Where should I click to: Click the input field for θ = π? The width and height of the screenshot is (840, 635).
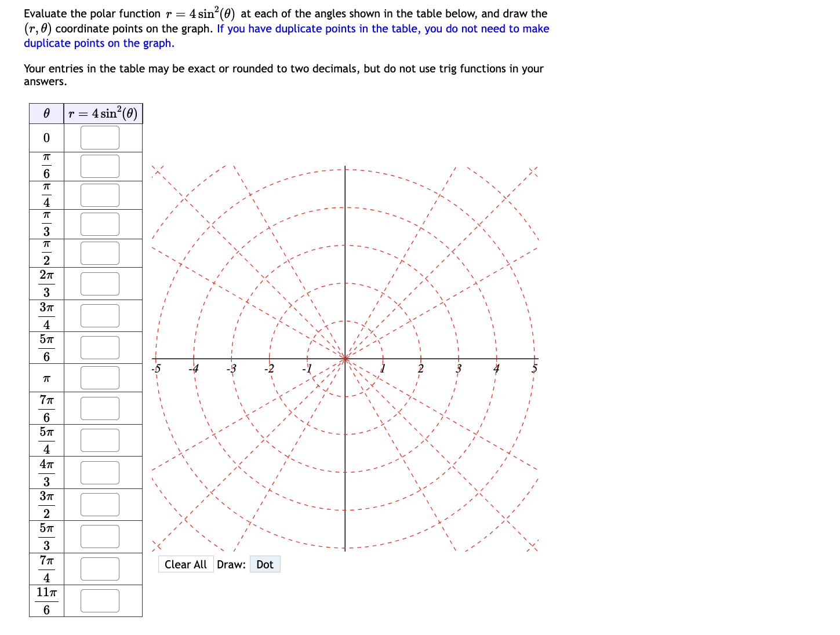(99, 377)
